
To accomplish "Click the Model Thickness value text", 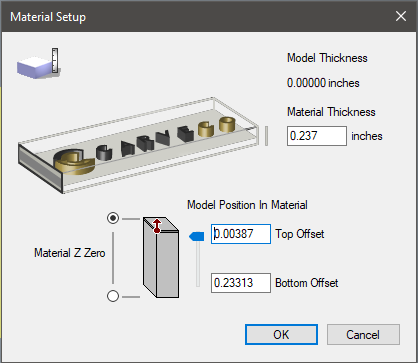I will 323,83.
